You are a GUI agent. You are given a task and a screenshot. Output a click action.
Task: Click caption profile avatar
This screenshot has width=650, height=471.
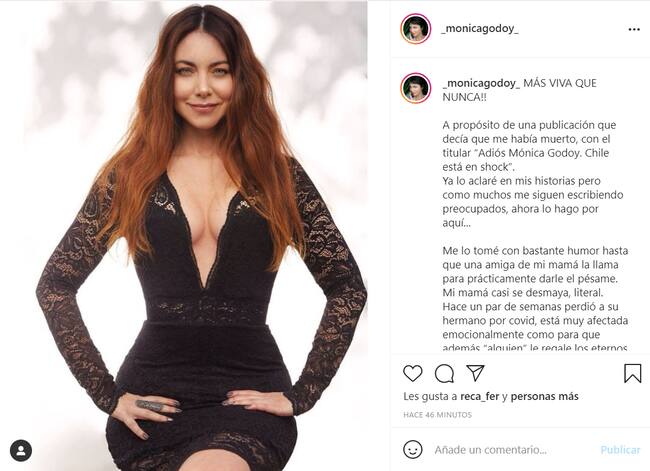point(416,88)
